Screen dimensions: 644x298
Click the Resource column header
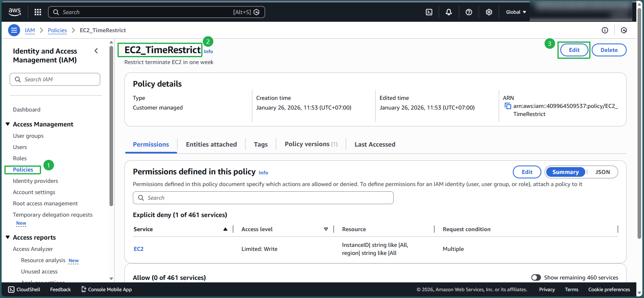[354, 229]
